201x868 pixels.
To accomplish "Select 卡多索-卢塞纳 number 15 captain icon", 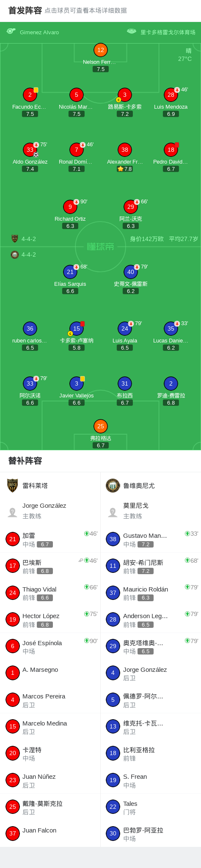I will (x=77, y=329).
